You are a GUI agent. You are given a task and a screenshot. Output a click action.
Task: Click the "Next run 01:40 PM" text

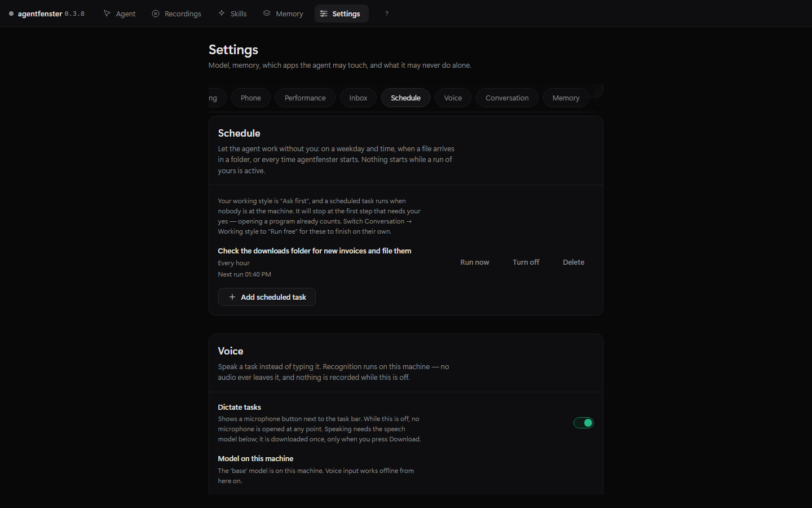point(245,274)
